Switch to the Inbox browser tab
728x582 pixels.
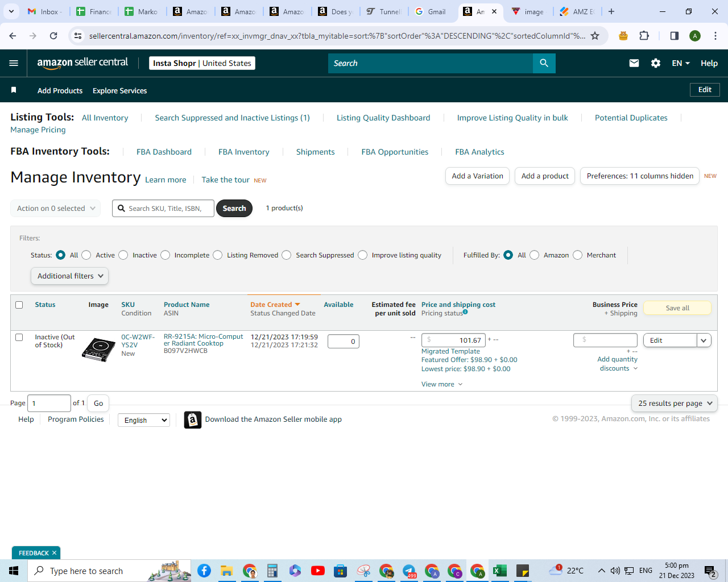pyautogui.click(x=47, y=11)
